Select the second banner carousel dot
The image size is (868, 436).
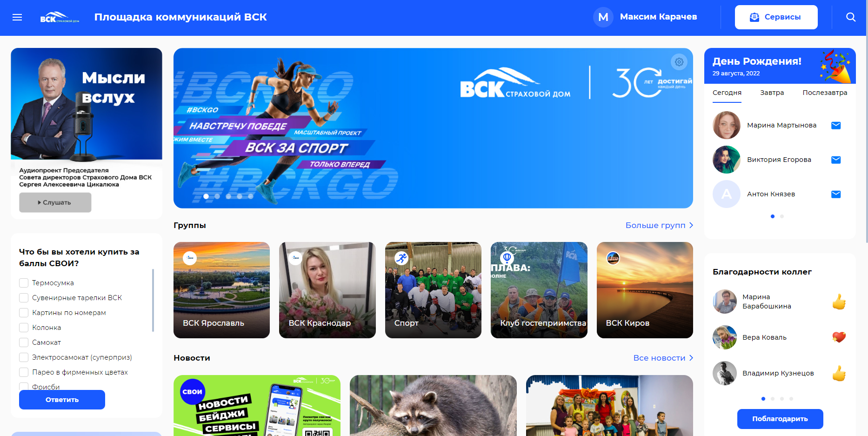[217, 196]
